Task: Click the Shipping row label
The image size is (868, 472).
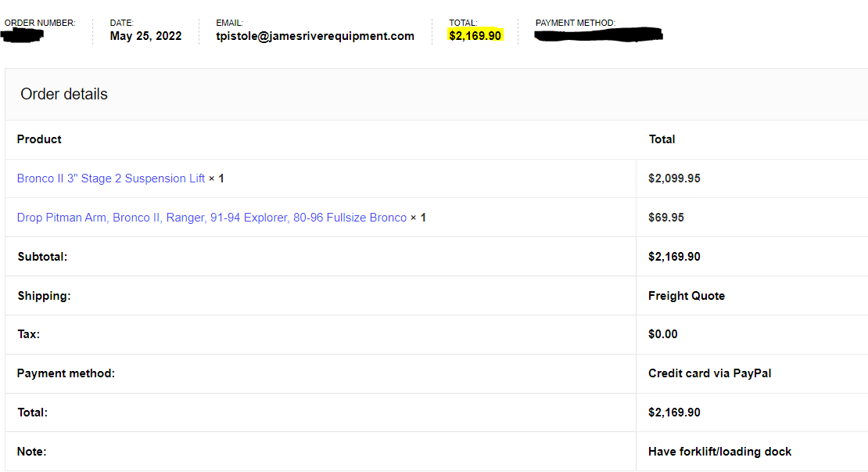Action: (x=44, y=296)
